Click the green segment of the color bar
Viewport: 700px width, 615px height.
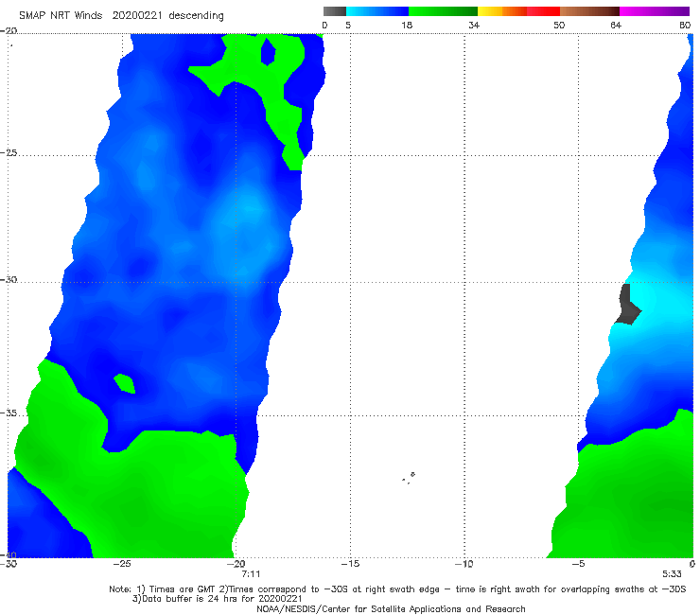(443, 11)
